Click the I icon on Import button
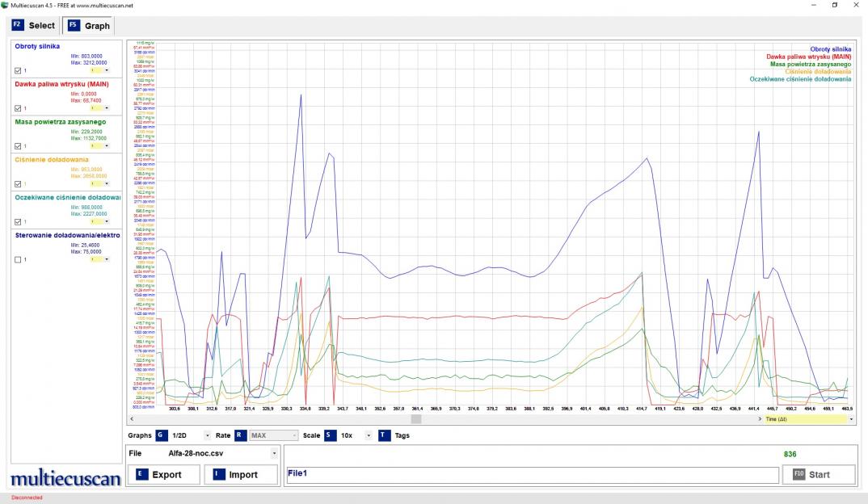868x504 pixels. pos(219,474)
